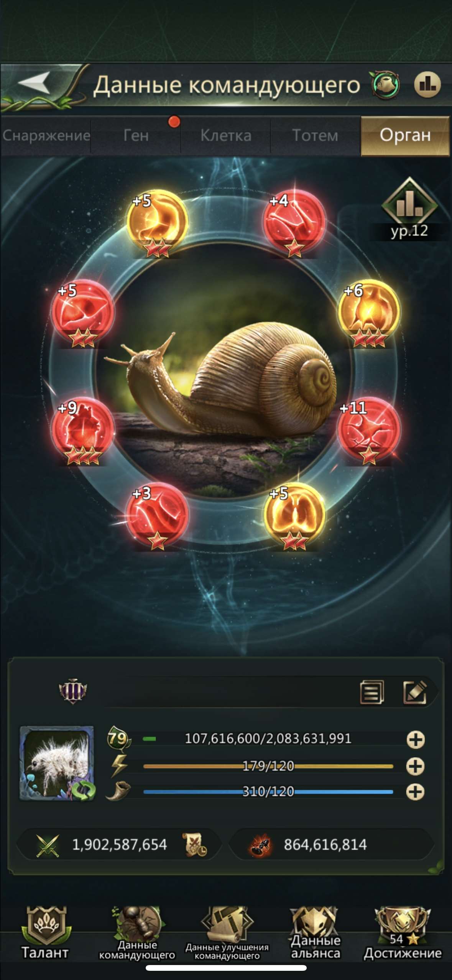Open the ур.12 organ level icon
This screenshot has height=980, width=452.
409,209
